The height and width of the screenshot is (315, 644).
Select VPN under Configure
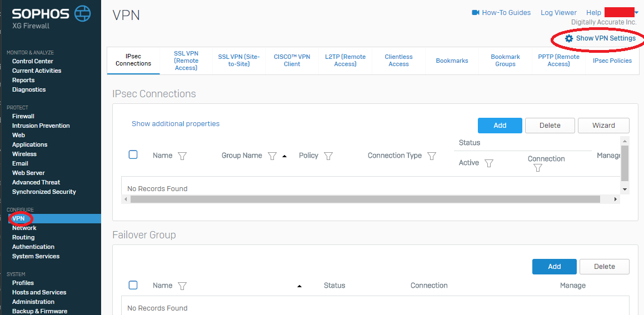(18, 218)
